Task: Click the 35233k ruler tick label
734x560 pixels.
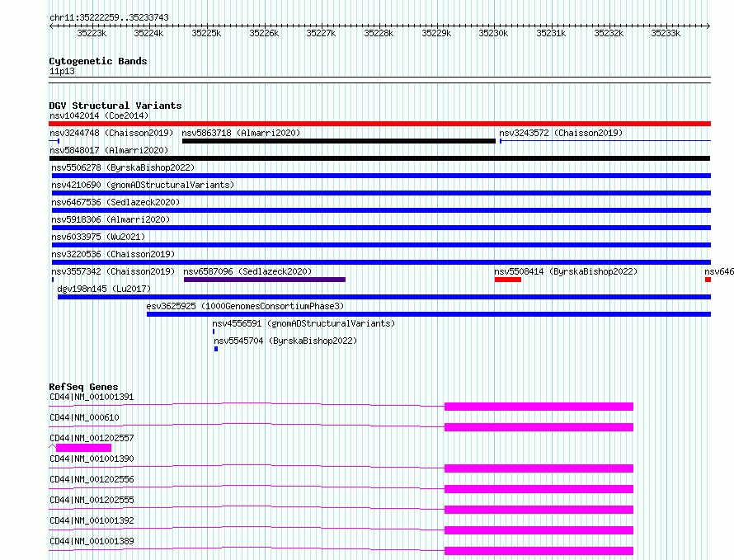Action: tap(666, 33)
